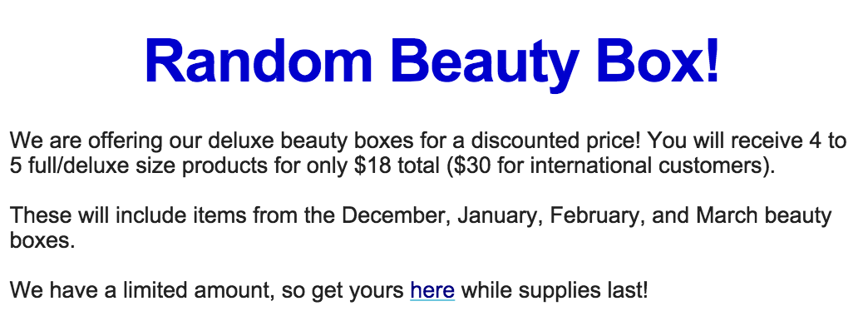Click the word "boxes." ending the second paragraph
The width and height of the screenshot is (868, 316).
coord(42,241)
